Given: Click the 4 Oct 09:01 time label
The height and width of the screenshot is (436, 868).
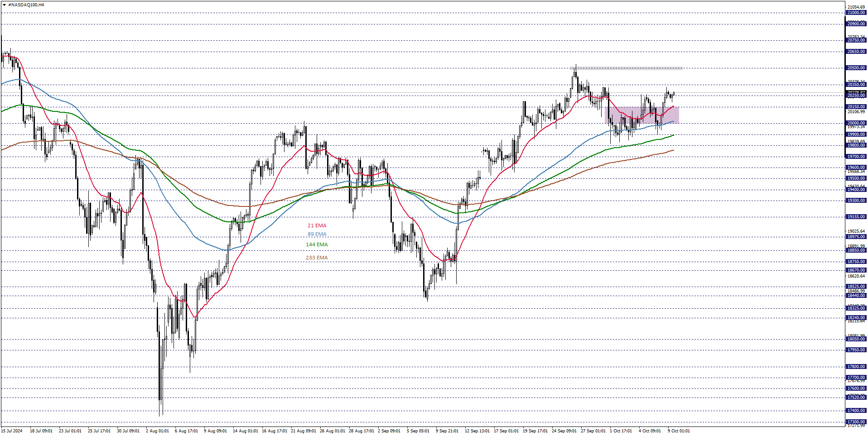Looking at the screenshot, I should click(650, 431).
